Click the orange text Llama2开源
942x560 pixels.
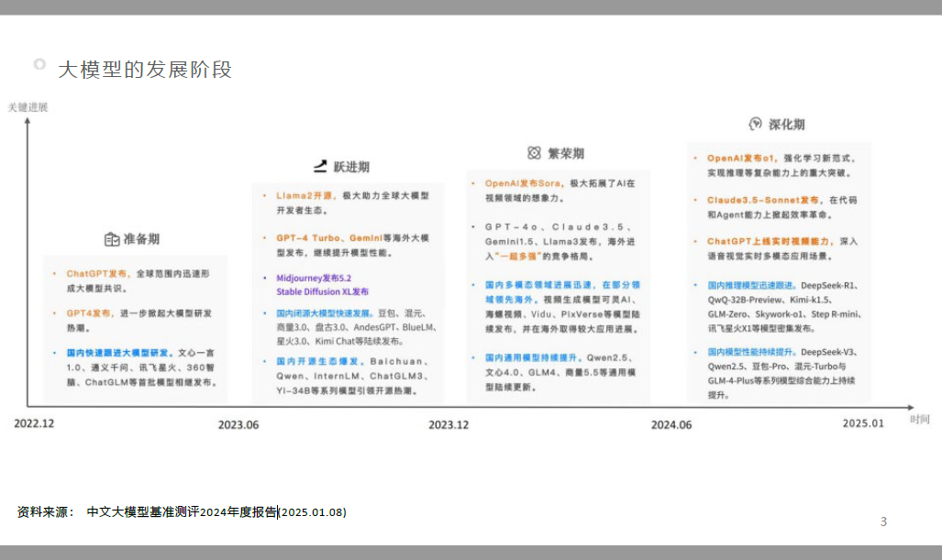[x=305, y=195]
